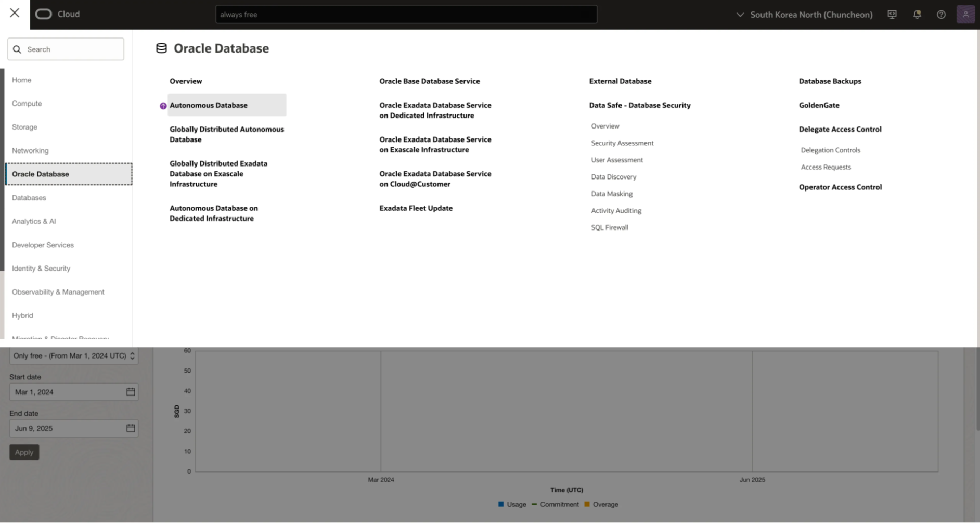
Task: Select Analytics & AI in the navigation menu
Action: coord(34,221)
